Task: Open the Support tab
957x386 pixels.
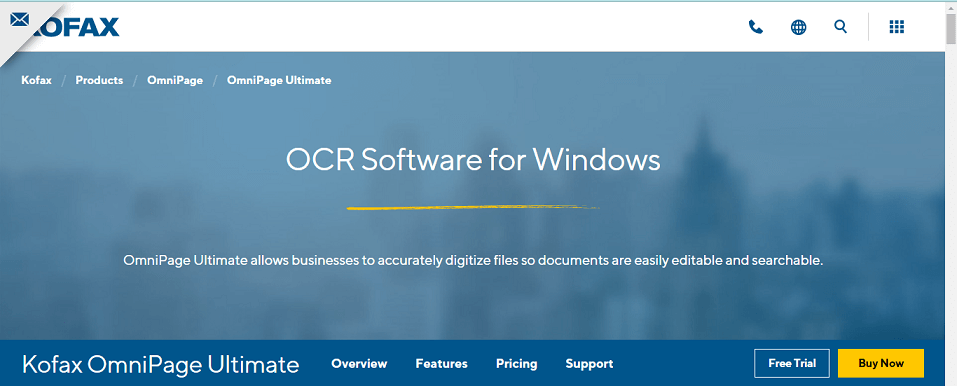Action: tap(589, 363)
